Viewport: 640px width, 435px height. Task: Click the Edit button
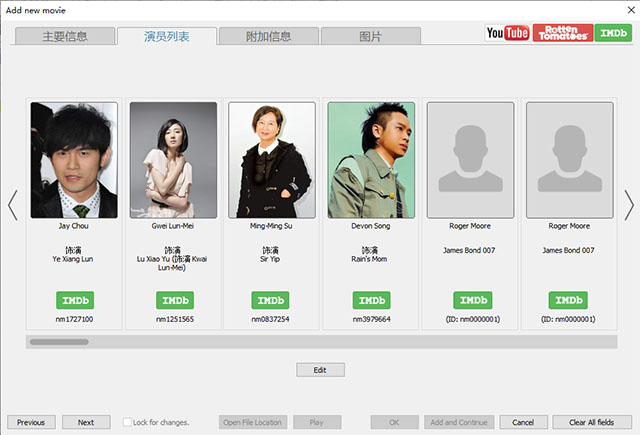[320, 370]
